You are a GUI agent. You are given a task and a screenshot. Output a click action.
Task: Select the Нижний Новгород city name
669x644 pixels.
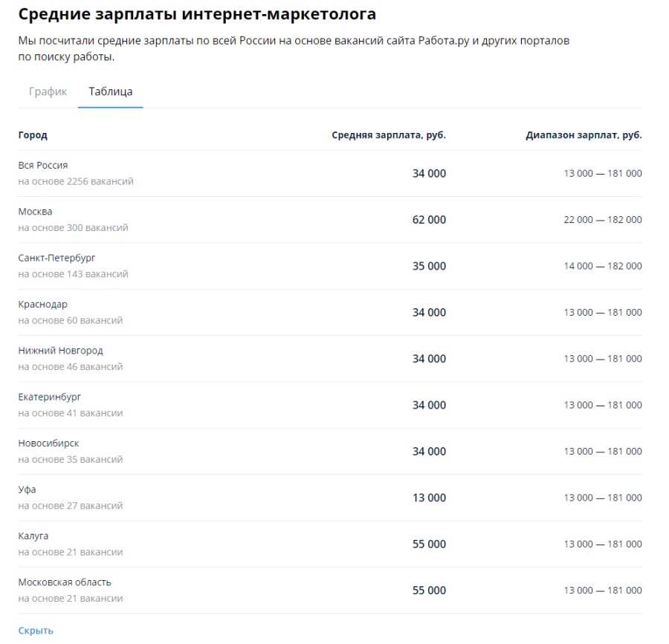pos(60,351)
